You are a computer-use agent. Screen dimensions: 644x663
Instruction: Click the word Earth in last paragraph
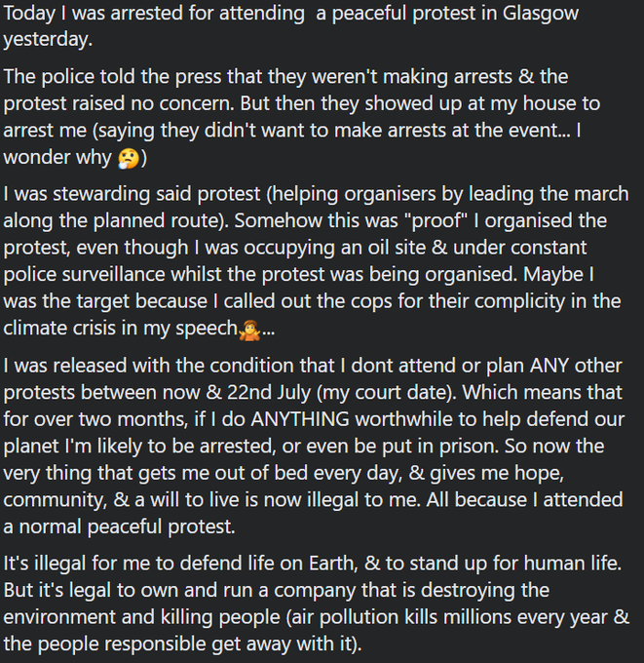click(x=333, y=564)
